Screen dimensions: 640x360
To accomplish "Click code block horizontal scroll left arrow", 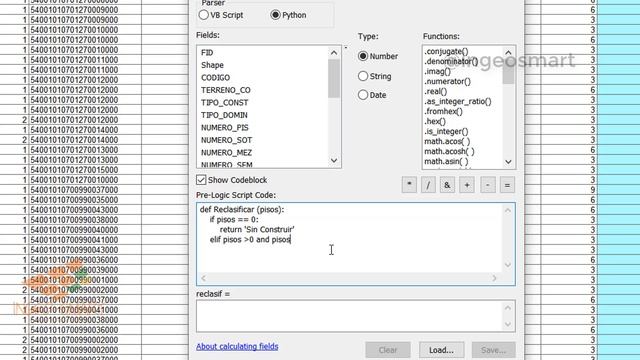I will coord(203,278).
